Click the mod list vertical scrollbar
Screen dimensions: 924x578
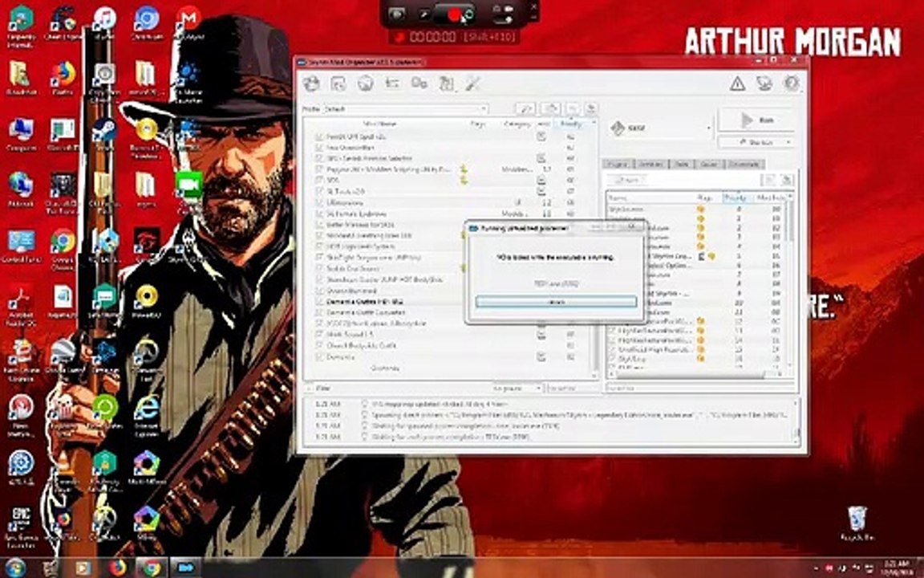594,248
